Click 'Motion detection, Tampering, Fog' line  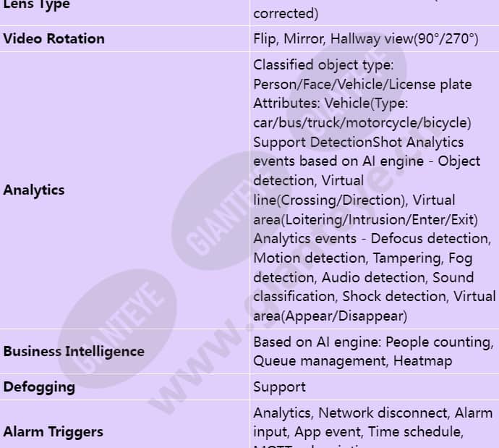point(363,258)
